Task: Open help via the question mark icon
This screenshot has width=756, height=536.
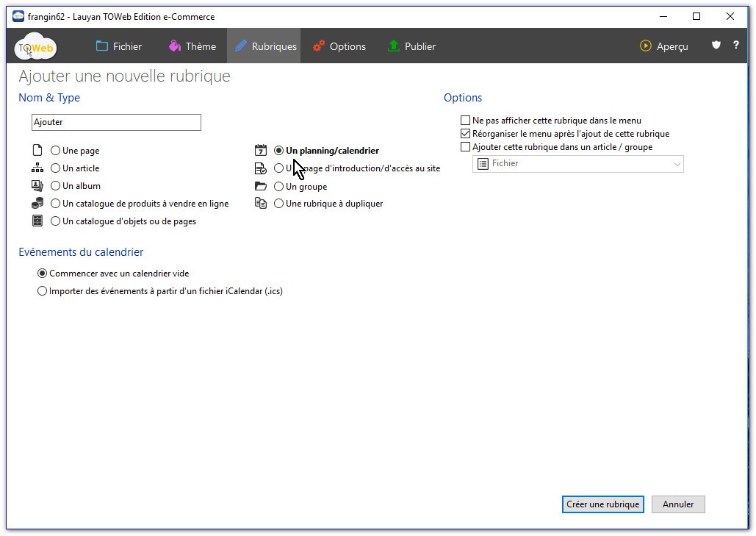Action: click(735, 46)
